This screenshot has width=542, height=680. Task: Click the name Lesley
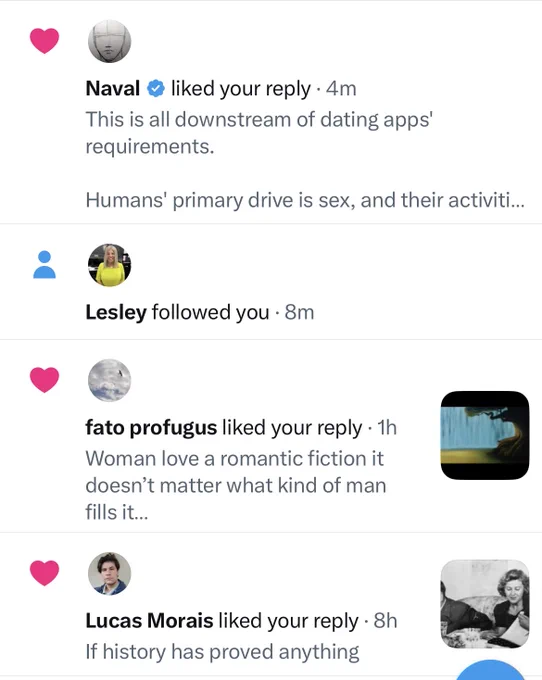[x=116, y=312]
